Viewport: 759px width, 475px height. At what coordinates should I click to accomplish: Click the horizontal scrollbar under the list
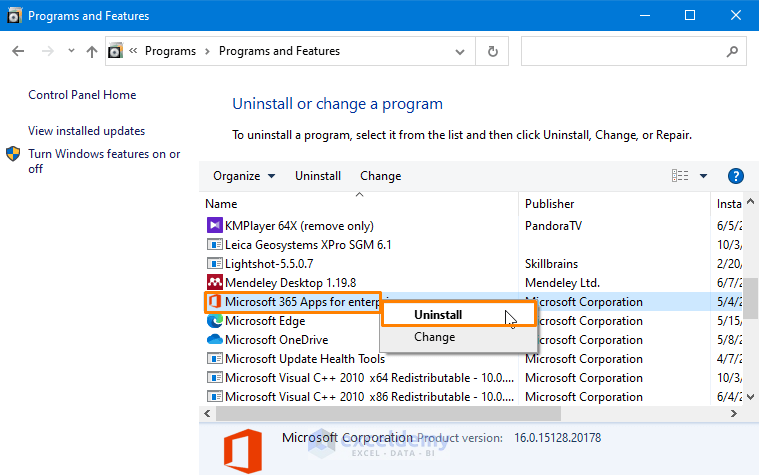(400, 412)
